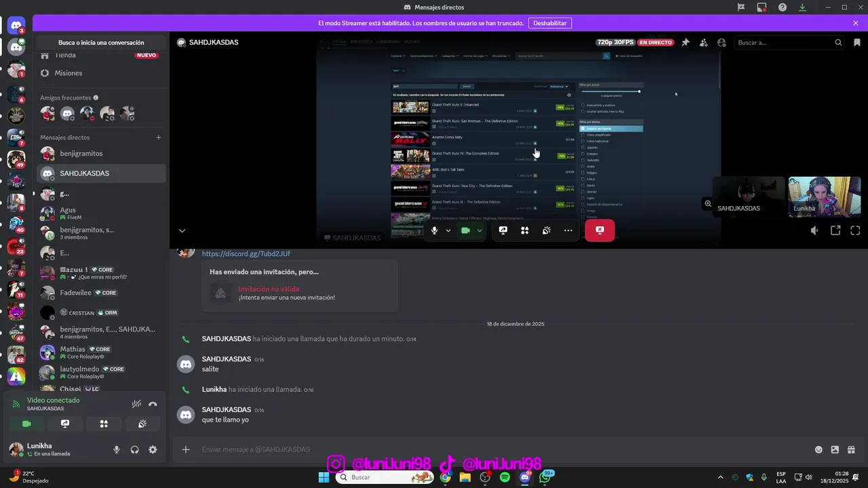Open pinned messages icon

(x=686, y=42)
